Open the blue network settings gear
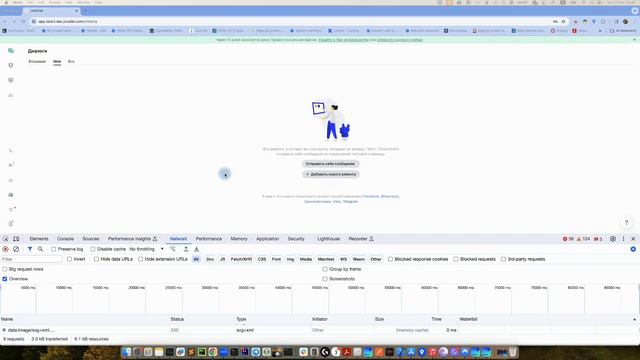640x360 pixels. (x=633, y=249)
